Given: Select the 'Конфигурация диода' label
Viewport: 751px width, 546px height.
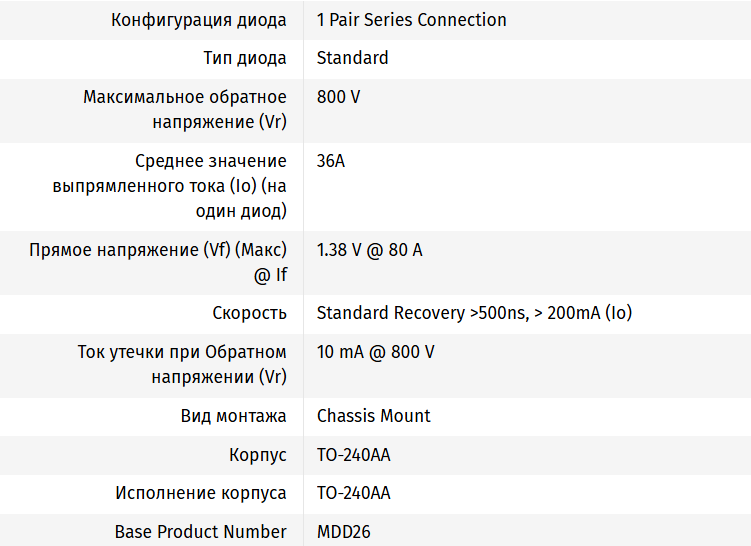Looking at the screenshot, I should click(x=198, y=20).
